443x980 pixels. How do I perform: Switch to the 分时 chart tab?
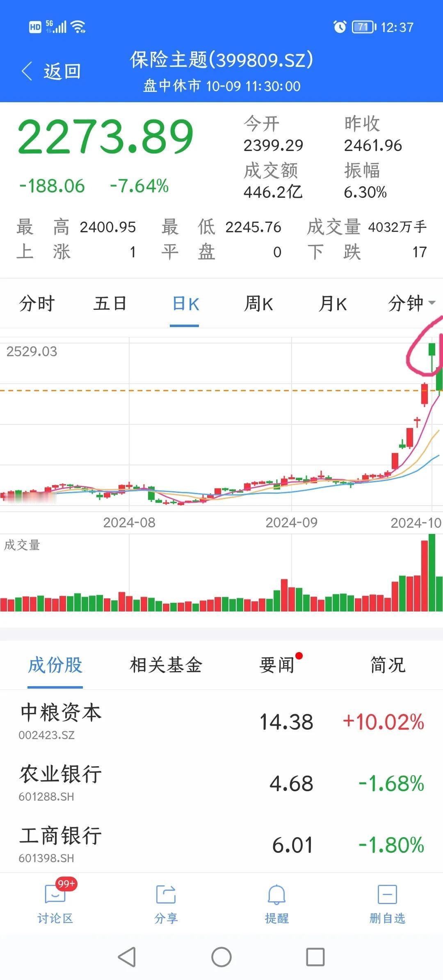click(x=37, y=304)
